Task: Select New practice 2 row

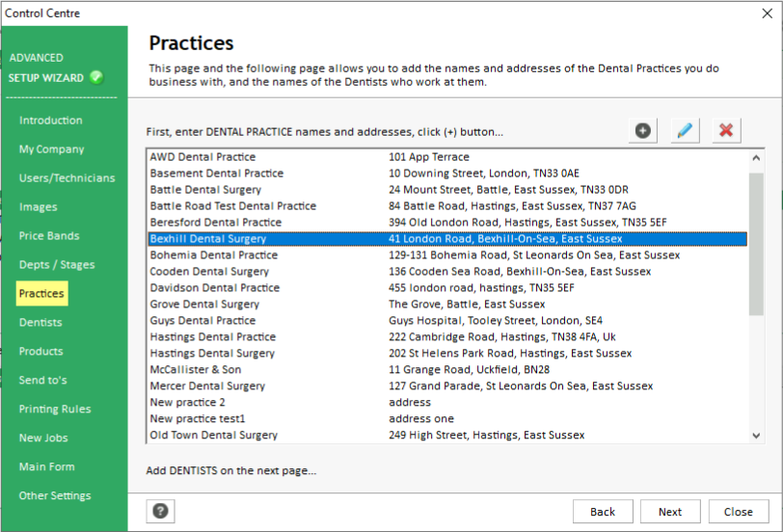Action: pos(448,402)
